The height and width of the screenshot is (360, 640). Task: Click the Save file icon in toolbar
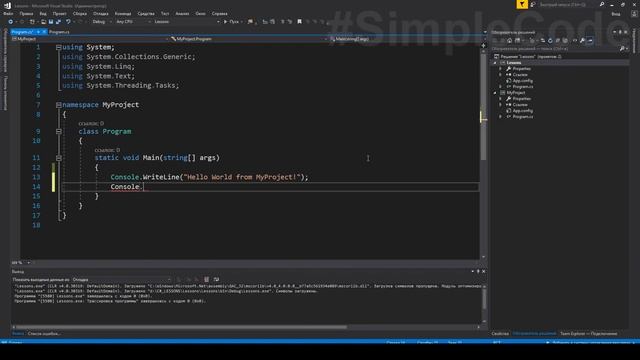pyautogui.click(x=51, y=22)
